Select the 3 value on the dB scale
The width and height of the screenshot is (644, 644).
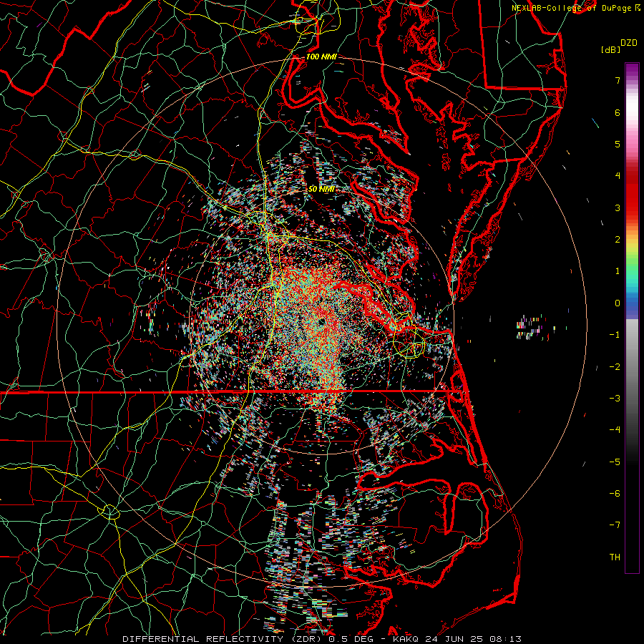pos(618,208)
